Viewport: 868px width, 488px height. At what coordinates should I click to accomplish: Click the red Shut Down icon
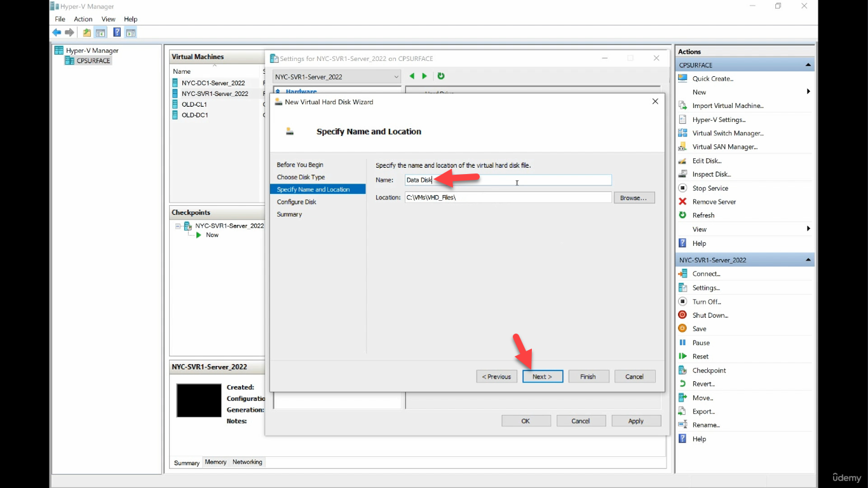[682, 315]
